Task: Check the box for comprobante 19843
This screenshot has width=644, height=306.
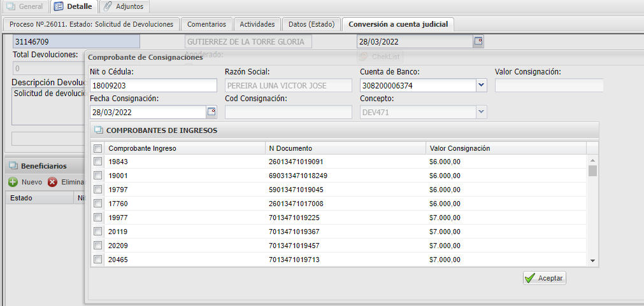Action: [98, 162]
